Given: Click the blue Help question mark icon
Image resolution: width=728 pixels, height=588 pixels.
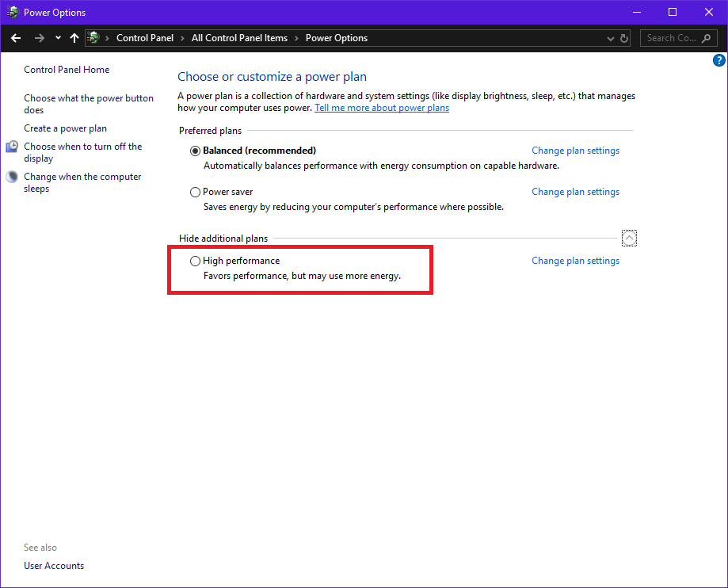Looking at the screenshot, I should pos(719,60).
